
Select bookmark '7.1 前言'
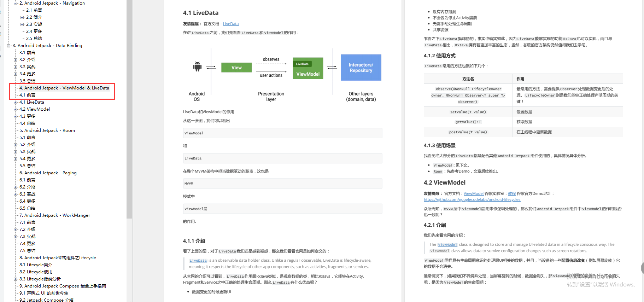(x=27, y=222)
